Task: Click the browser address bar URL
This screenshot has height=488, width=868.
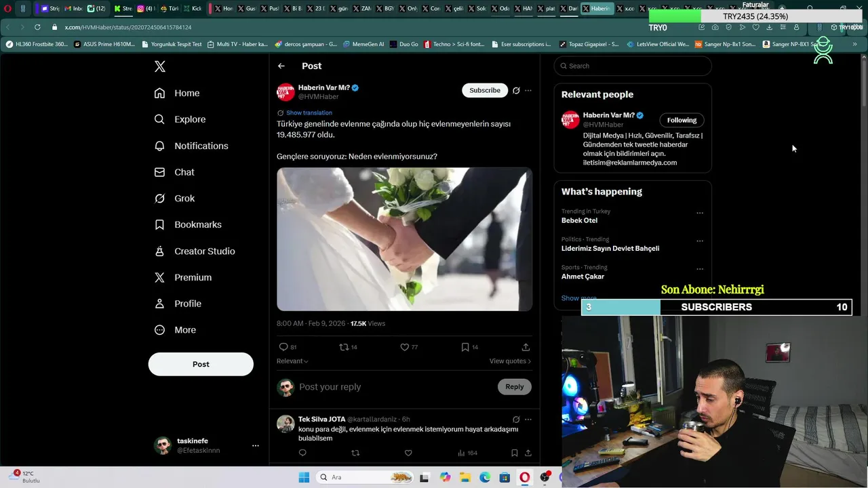Action: tap(128, 27)
